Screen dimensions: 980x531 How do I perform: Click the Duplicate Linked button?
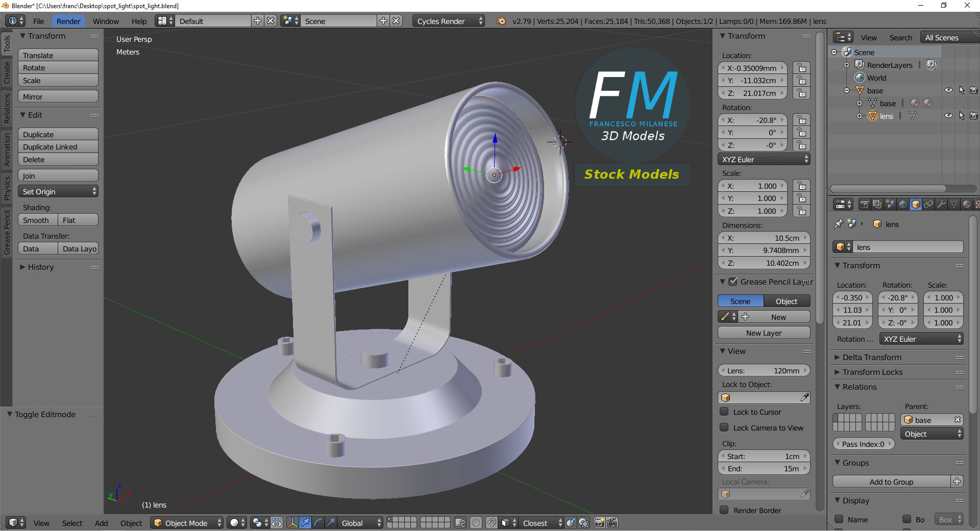click(x=58, y=146)
